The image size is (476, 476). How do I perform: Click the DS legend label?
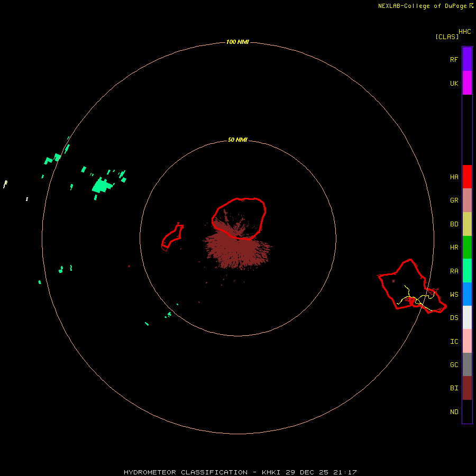454,317
